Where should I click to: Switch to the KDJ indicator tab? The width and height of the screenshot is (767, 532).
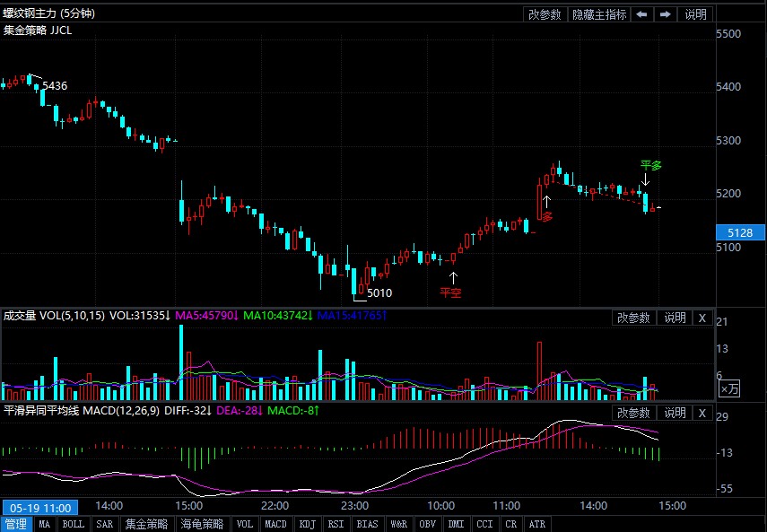click(x=307, y=524)
